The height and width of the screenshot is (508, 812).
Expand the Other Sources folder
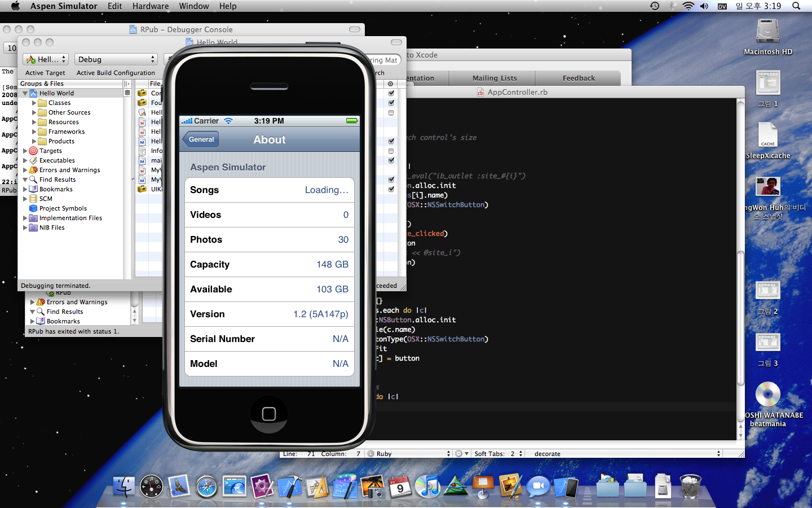coord(34,112)
